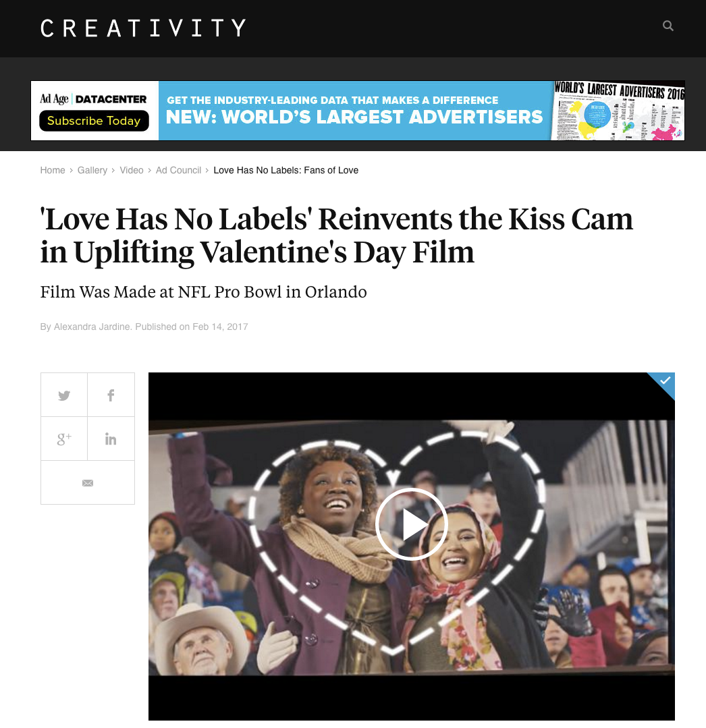This screenshot has height=728, width=706.
Task: Play the Fans of Love video
Action: click(412, 525)
